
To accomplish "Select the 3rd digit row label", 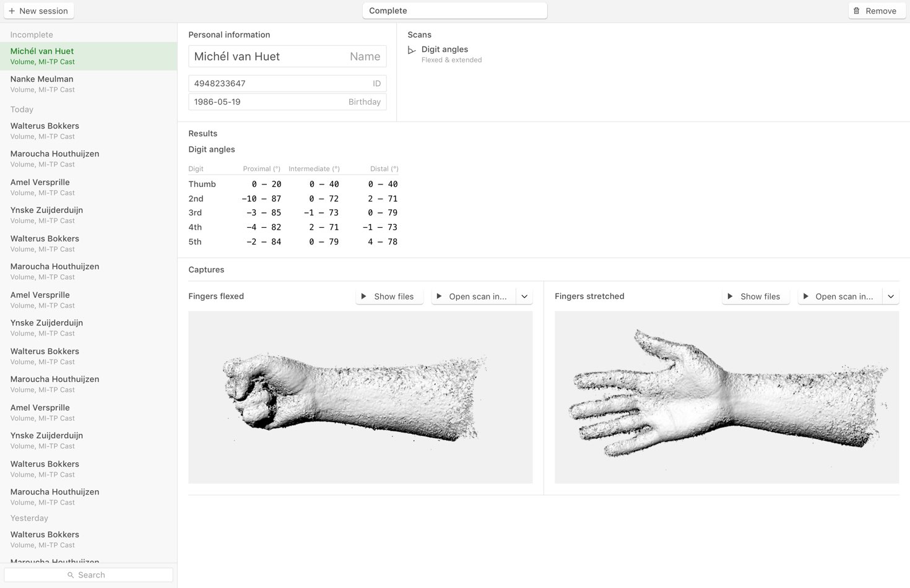I will [x=195, y=213].
